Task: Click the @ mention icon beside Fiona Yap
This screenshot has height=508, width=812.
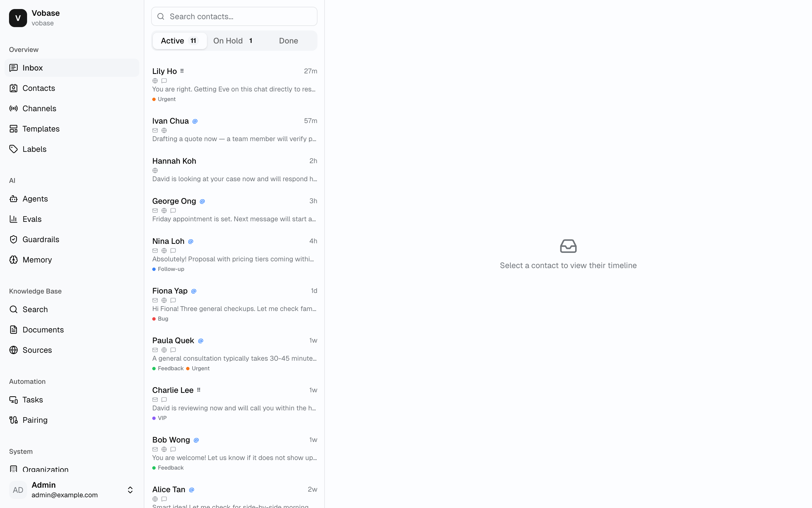Action: pyautogui.click(x=194, y=291)
